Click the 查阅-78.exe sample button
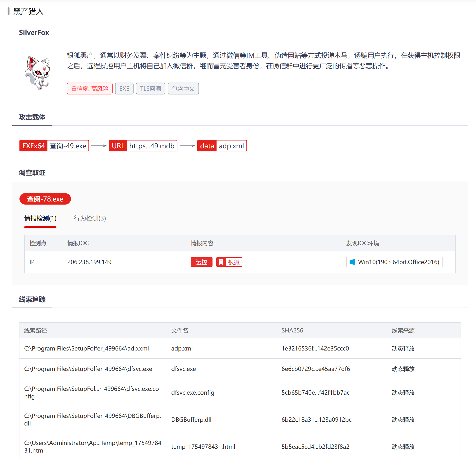Image resolution: width=476 pixels, height=458 pixels. pyautogui.click(x=45, y=199)
